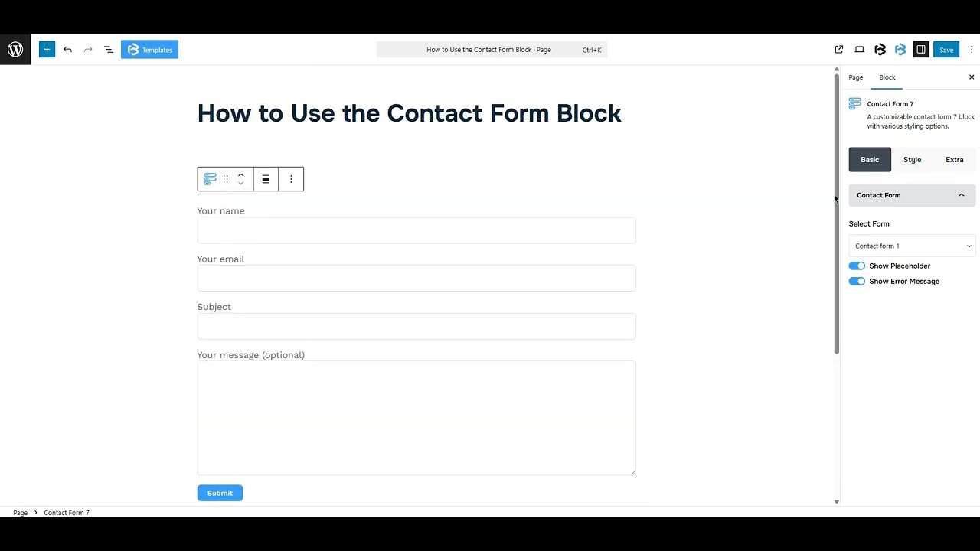Click the preview in new tab icon
Viewport: 980px width, 551px height.
coord(838,49)
